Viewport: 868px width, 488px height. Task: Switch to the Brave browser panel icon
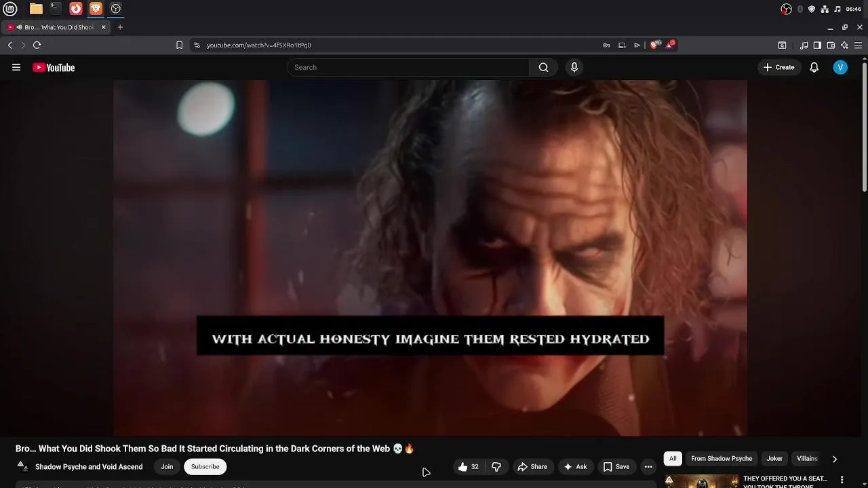click(96, 9)
